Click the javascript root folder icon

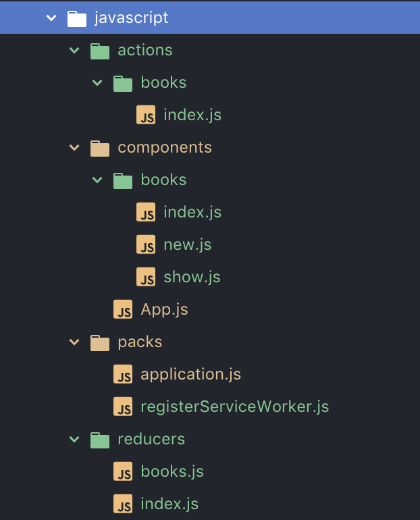[77, 18]
